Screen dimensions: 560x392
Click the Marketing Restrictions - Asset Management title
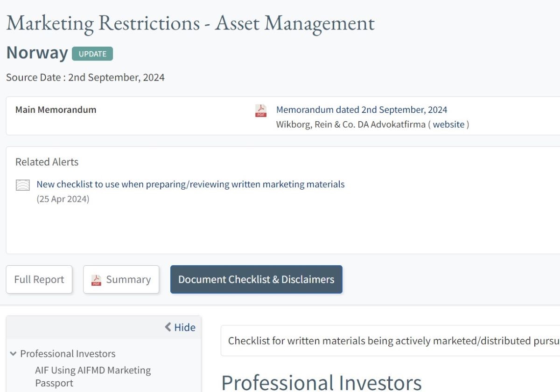pos(190,23)
